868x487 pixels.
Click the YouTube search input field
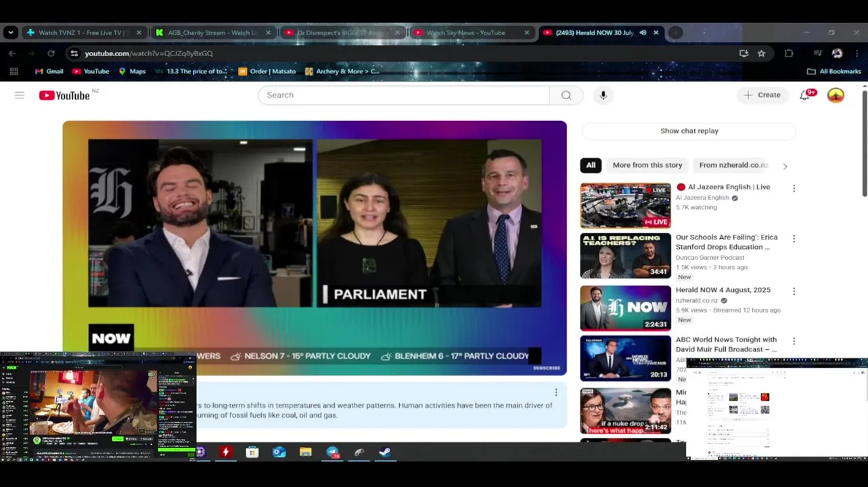pyautogui.click(x=404, y=95)
